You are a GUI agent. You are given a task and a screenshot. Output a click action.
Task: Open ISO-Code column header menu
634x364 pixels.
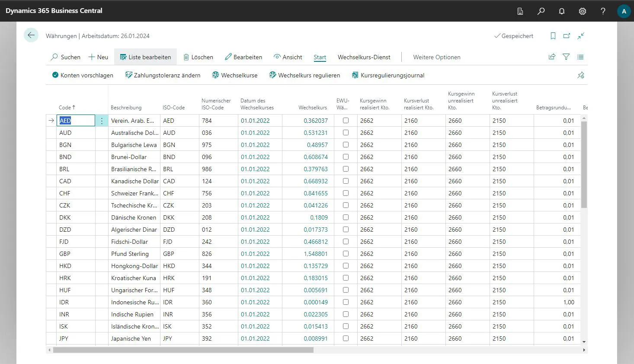[x=173, y=108]
